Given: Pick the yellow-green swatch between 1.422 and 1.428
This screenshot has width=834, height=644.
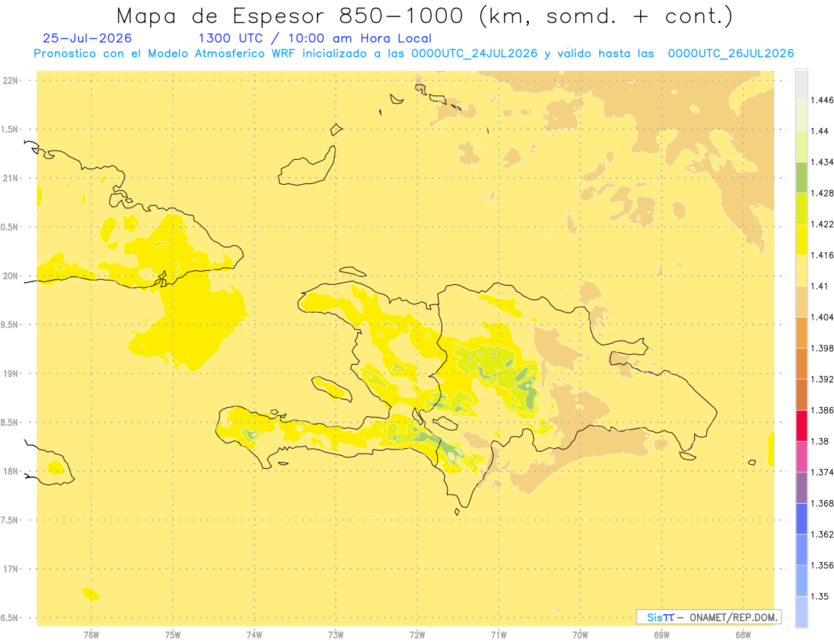Looking at the screenshot, I should coord(801,208).
